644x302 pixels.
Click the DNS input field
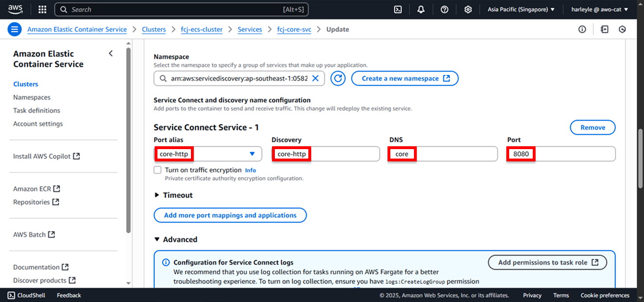[443, 154]
